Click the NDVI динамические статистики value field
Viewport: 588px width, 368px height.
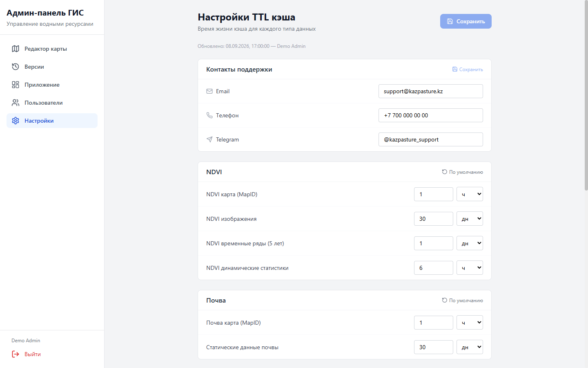pos(434,268)
